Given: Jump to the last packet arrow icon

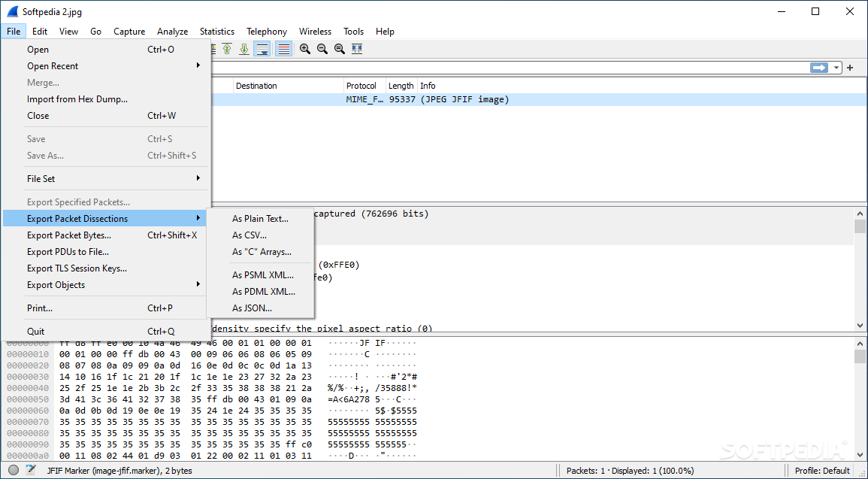Looking at the screenshot, I should 244,49.
